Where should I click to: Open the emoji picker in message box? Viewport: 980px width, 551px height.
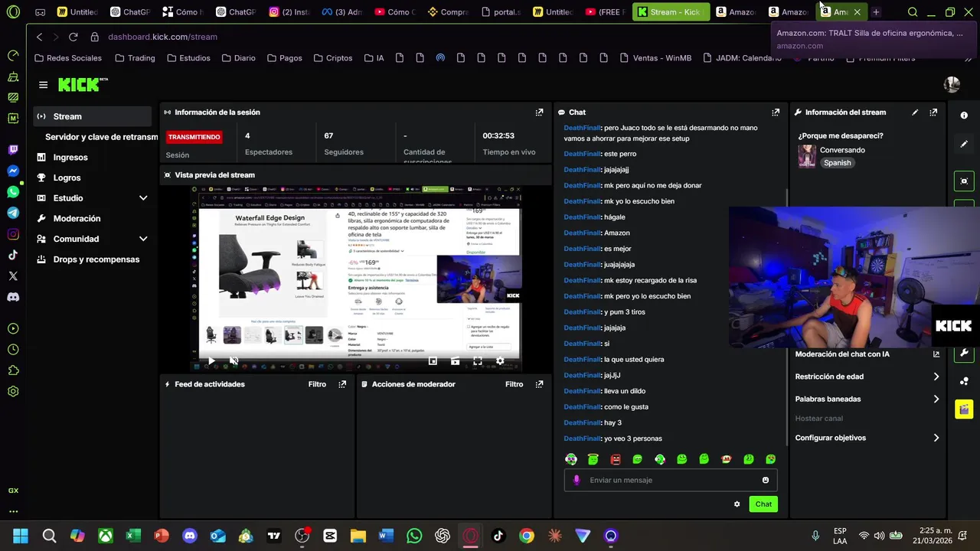point(765,480)
